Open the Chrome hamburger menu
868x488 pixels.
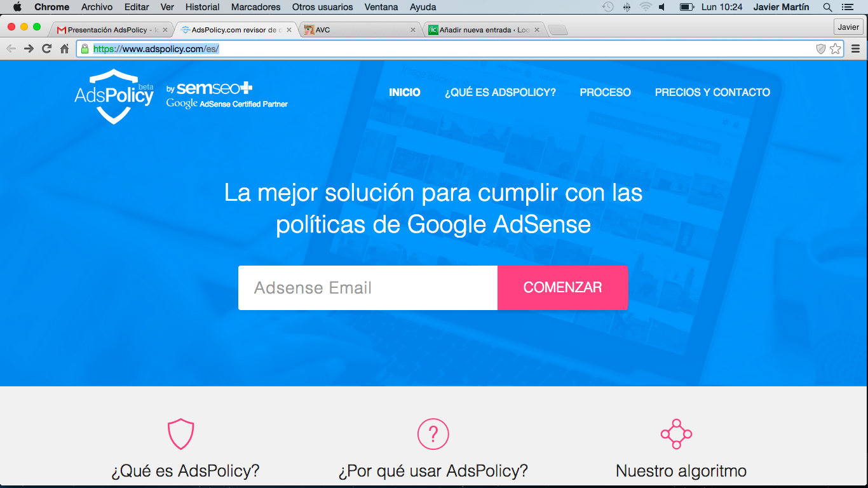pyautogui.click(x=855, y=48)
